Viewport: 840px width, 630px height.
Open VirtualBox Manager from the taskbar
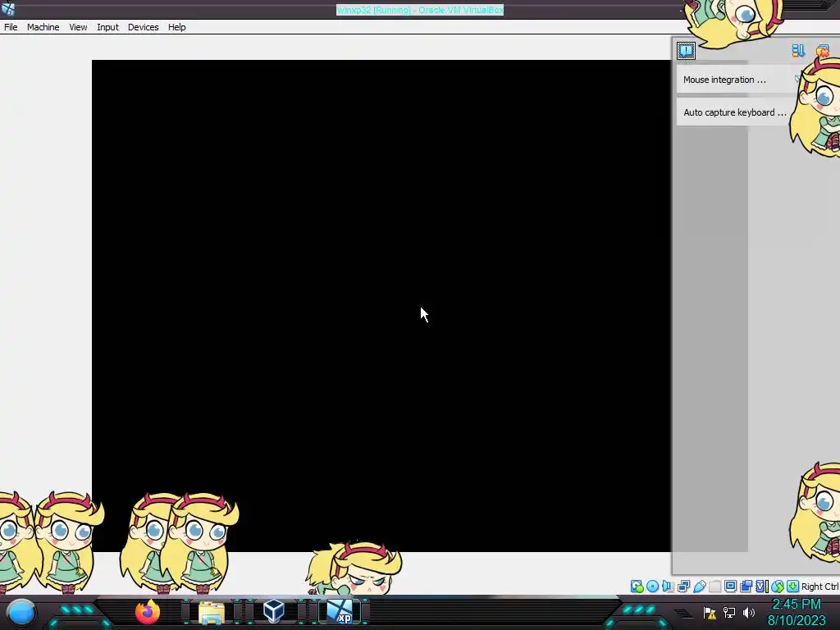pyautogui.click(x=274, y=611)
